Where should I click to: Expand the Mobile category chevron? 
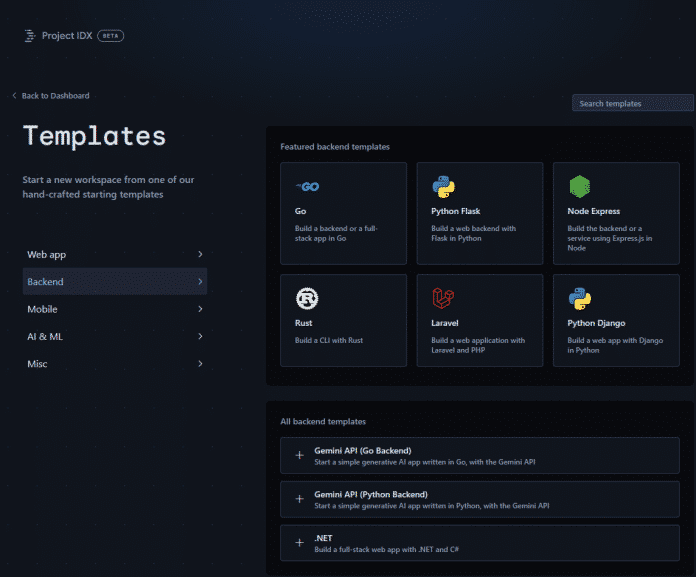coord(200,309)
